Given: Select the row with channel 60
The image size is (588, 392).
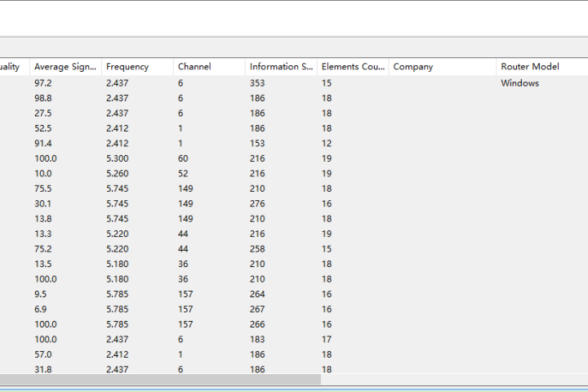Looking at the screenshot, I should 294,158.
